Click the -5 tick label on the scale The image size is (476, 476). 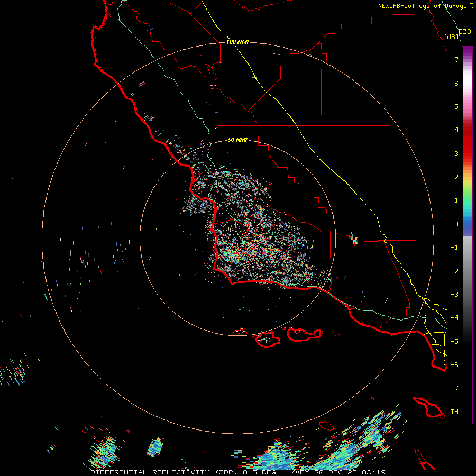[x=454, y=342]
